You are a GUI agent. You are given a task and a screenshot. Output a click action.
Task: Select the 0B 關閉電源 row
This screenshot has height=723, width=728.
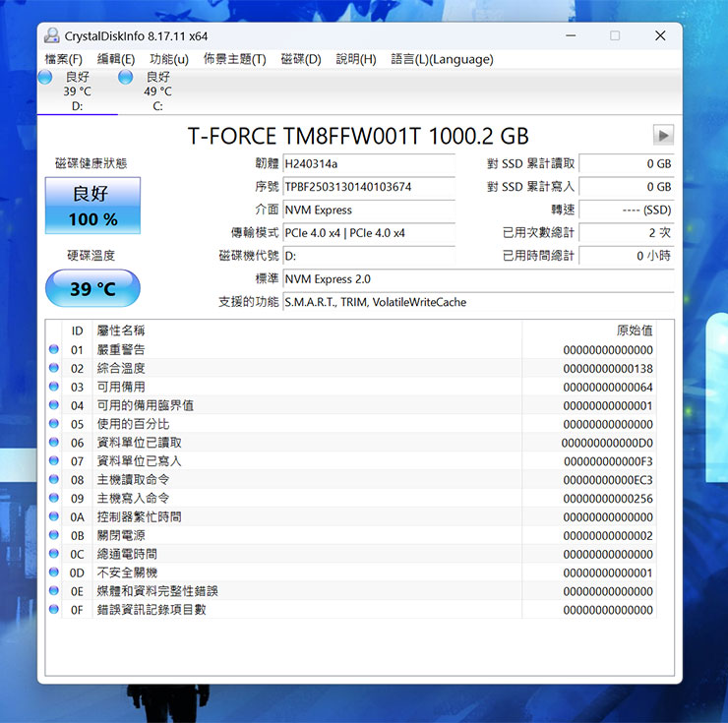351,535
